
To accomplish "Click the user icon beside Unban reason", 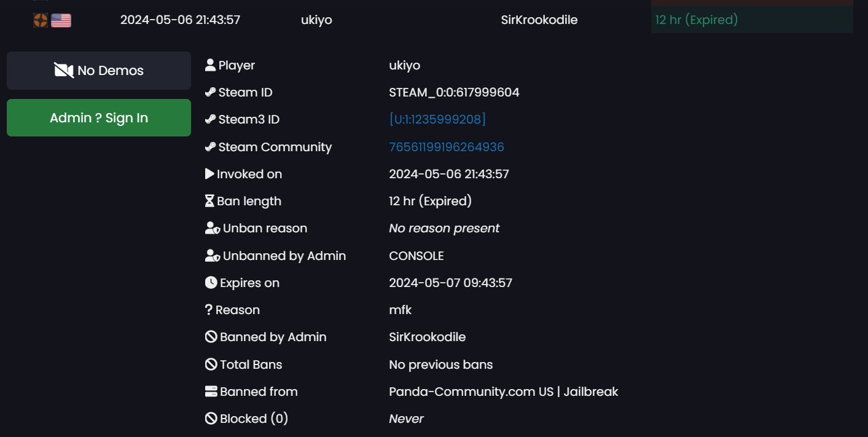I will pos(212,228).
